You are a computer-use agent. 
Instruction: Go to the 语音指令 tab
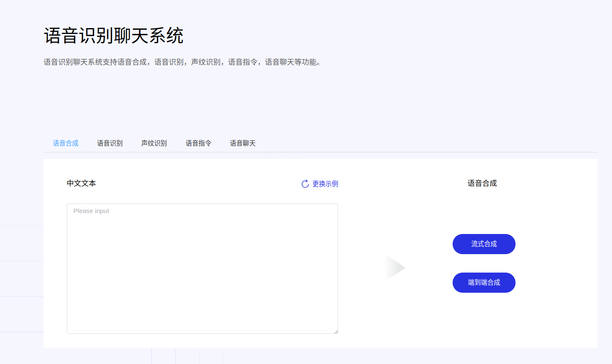[198, 143]
